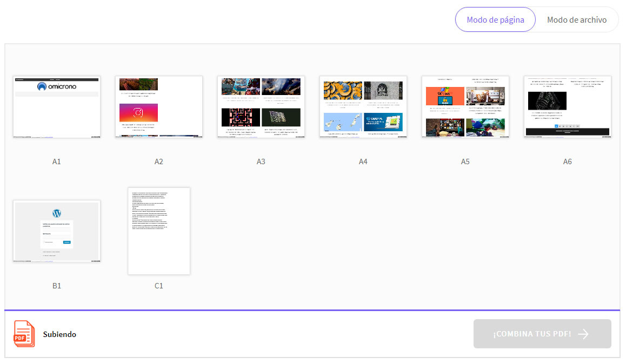Click the A1 page label
626x364 pixels.
[57, 161]
